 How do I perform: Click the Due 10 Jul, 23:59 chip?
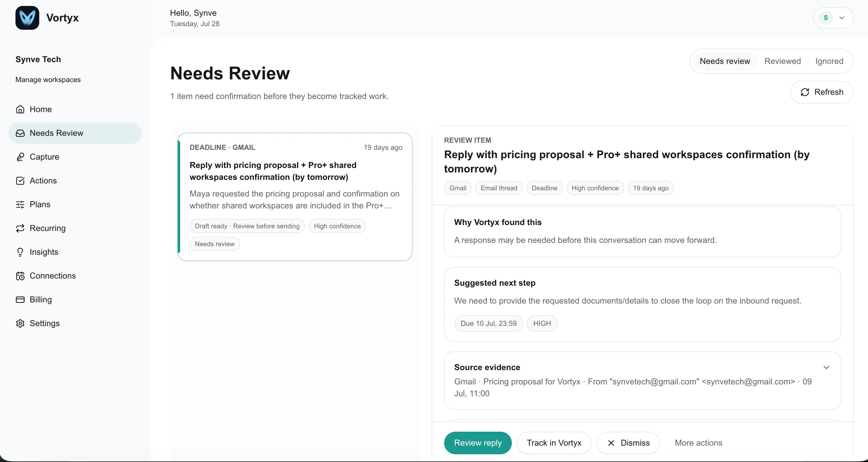pos(489,323)
